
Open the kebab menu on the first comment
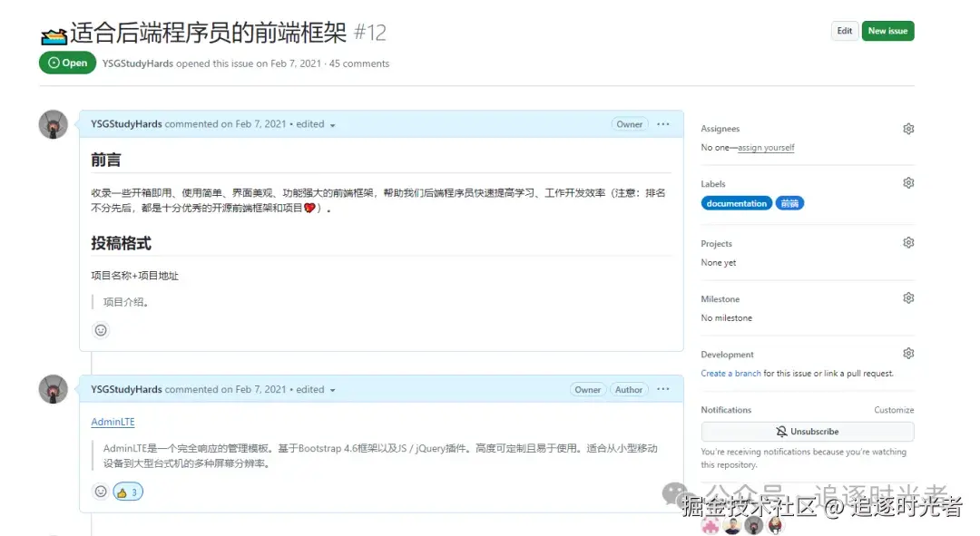663,124
